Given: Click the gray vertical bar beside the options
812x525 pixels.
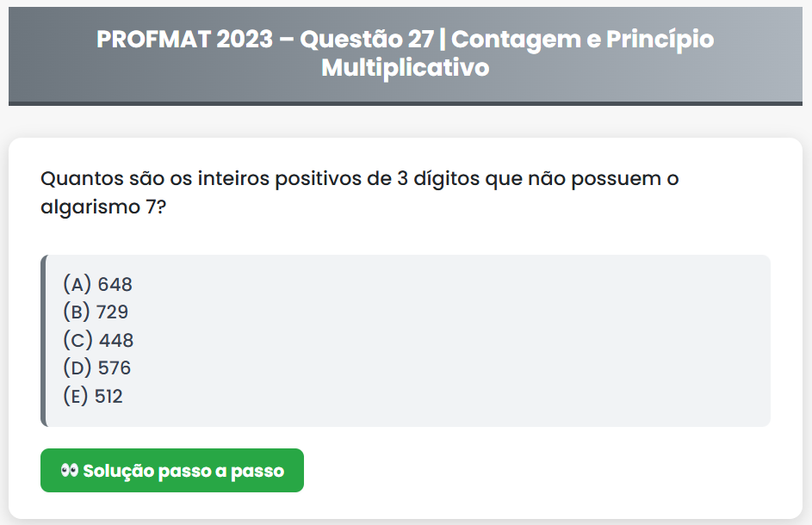Looking at the screenshot, I should 43,341.
